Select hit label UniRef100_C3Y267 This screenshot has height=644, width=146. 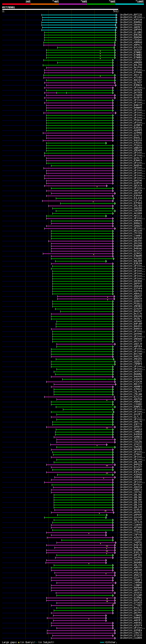[131, 60]
